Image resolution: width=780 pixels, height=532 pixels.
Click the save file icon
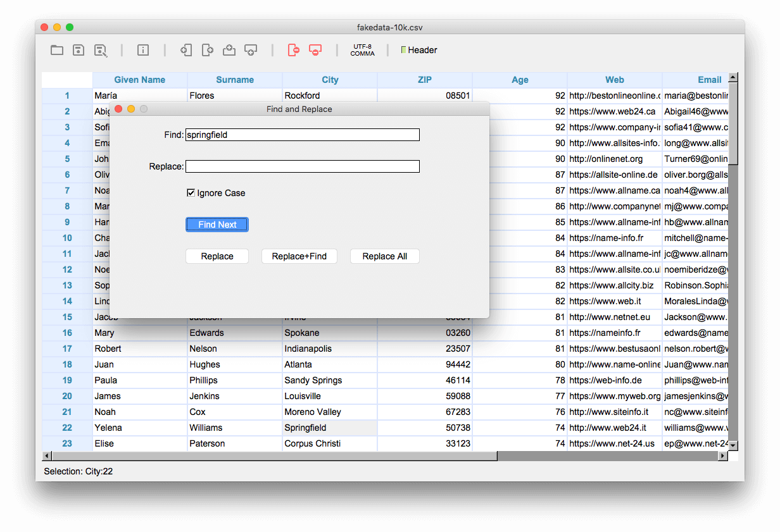pyautogui.click(x=79, y=50)
